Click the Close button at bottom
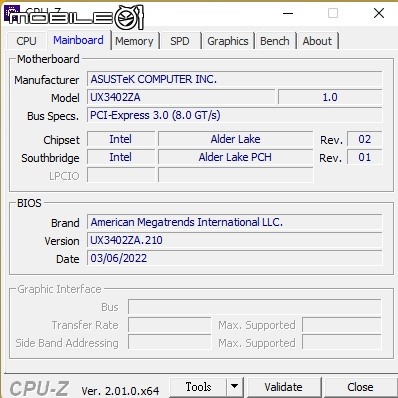The height and width of the screenshot is (398, 398). pyautogui.click(x=360, y=387)
